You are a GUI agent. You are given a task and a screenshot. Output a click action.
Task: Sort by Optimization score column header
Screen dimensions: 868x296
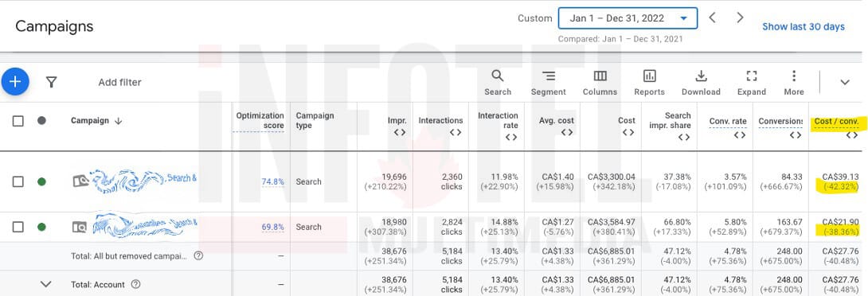[260, 121]
